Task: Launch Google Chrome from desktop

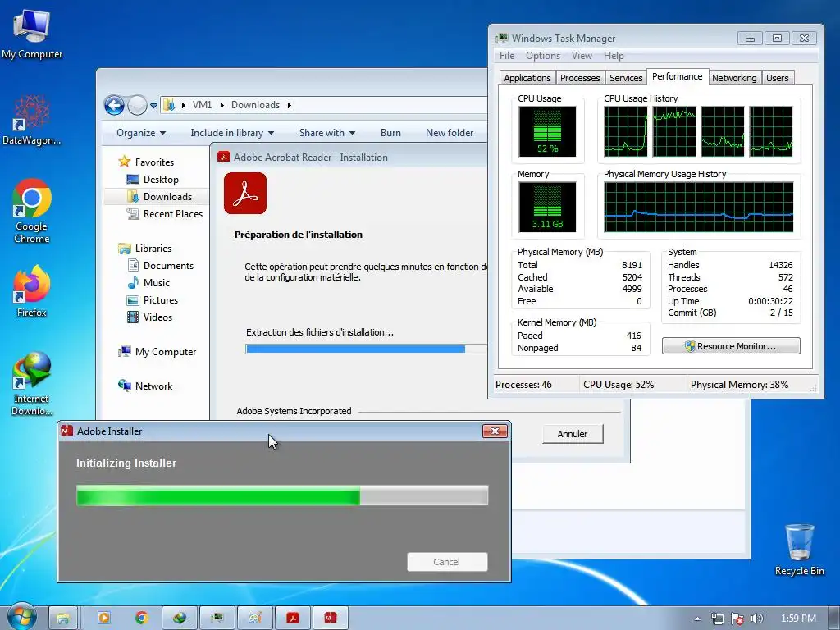Action: [32, 211]
